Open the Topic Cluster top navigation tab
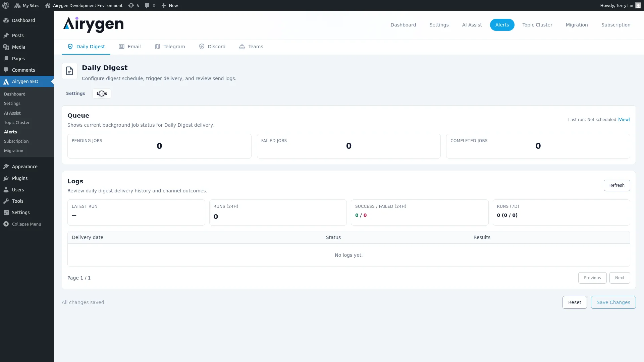The height and width of the screenshot is (362, 644). (x=537, y=25)
